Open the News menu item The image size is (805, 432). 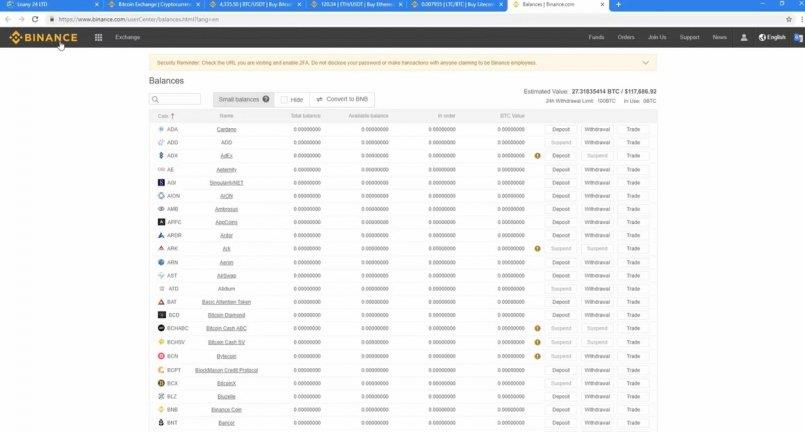(719, 37)
